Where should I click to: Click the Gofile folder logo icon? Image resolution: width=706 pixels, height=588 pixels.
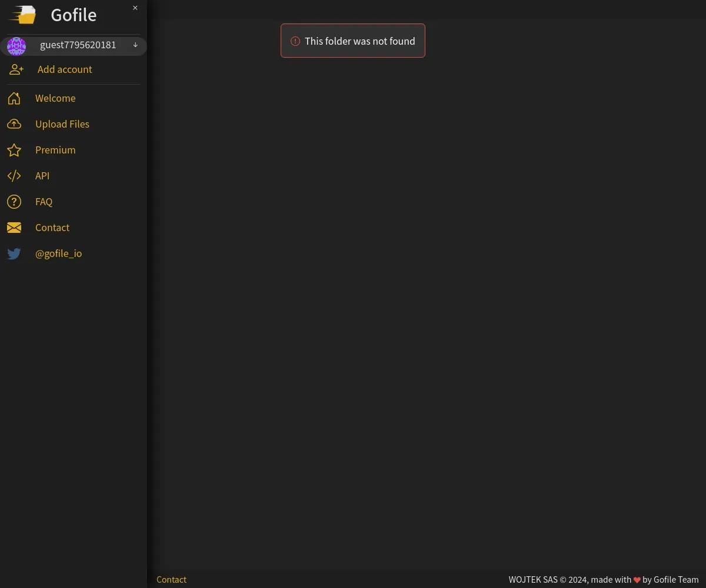[x=22, y=15]
